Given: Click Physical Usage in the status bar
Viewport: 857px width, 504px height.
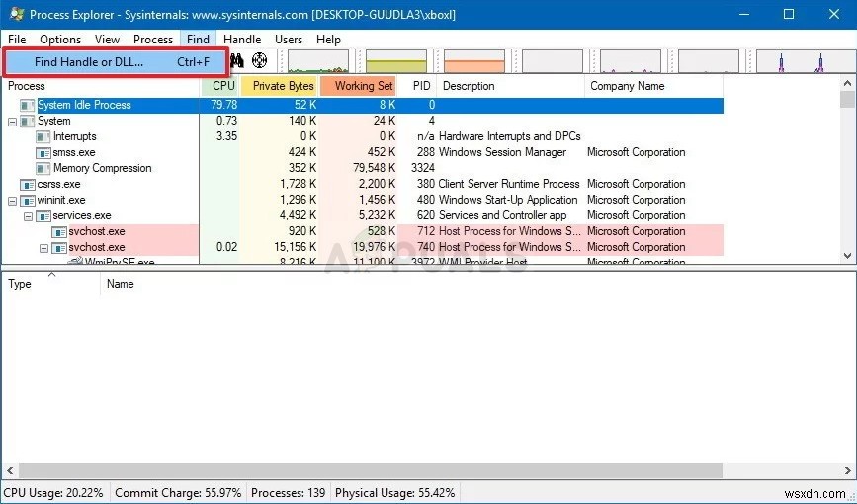Looking at the screenshot, I should [x=394, y=493].
